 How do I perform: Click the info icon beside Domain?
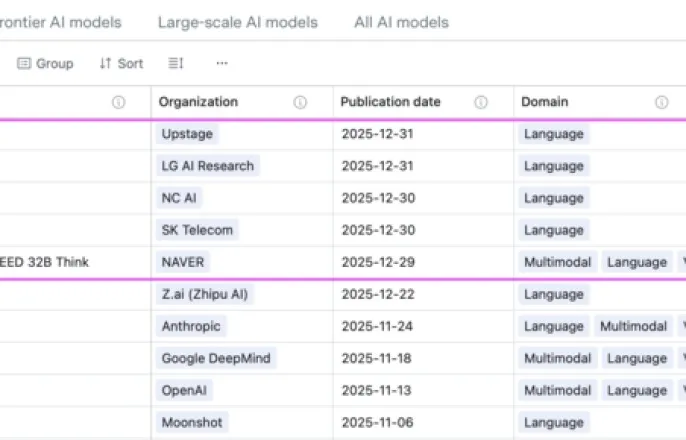661,102
